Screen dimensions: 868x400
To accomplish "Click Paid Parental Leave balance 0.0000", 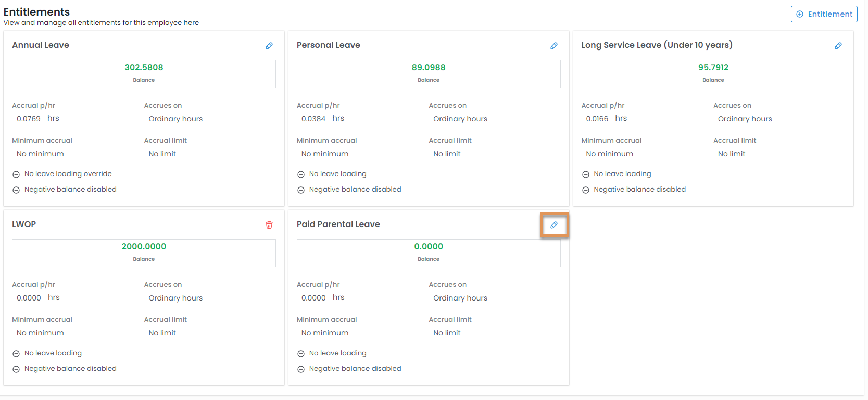I will tap(429, 246).
